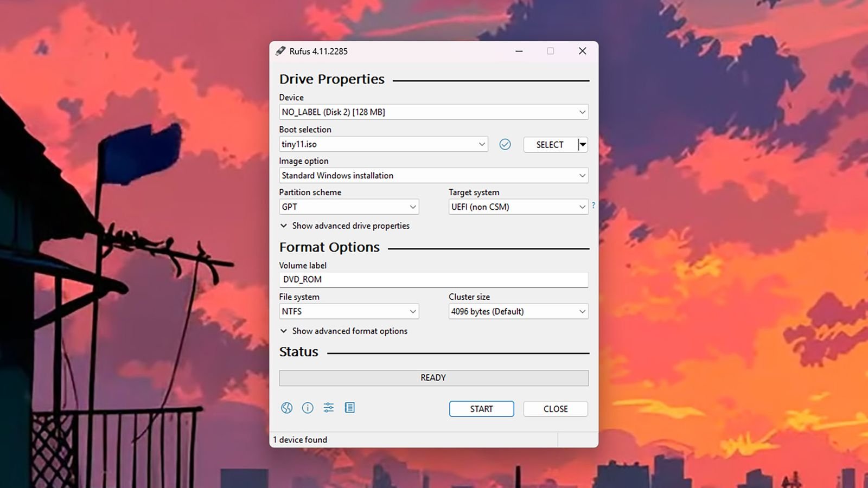Click the 'Boot selection' label
The height and width of the screenshot is (488, 868).
(x=305, y=130)
